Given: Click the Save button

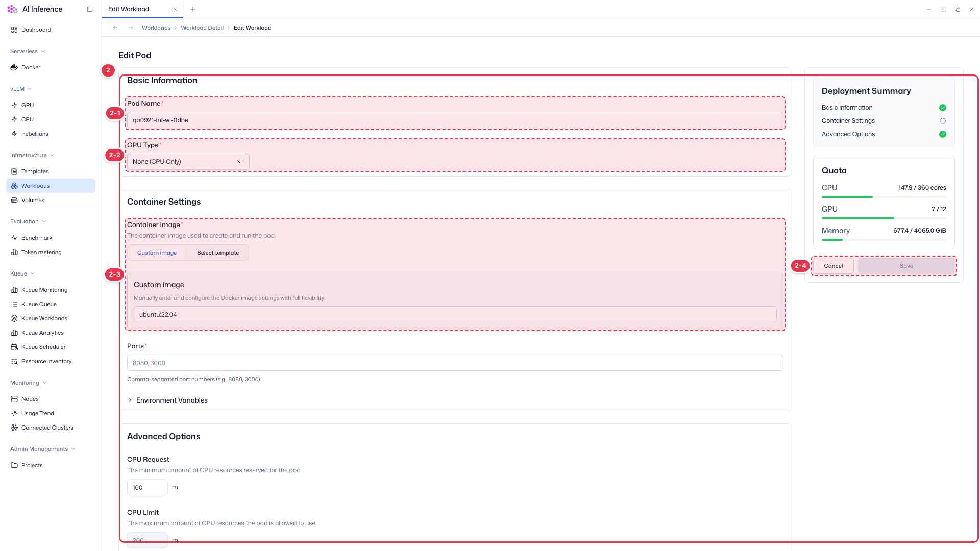Looking at the screenshot, I should tap(906, 266).
